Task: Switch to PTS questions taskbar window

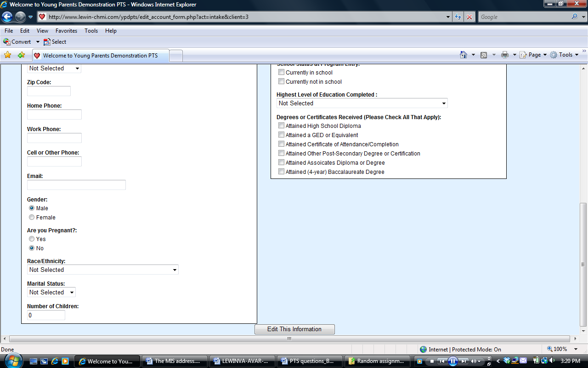Action: (310, 361)
